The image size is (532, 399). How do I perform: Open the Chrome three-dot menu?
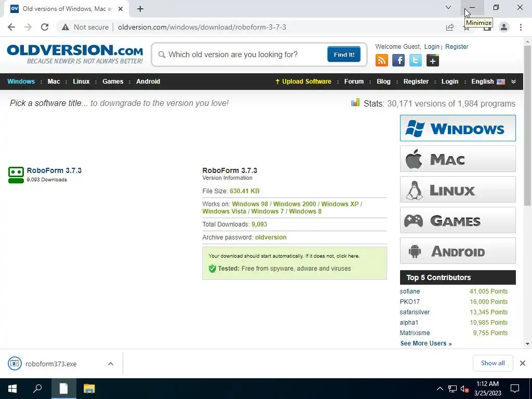point(521,27)
